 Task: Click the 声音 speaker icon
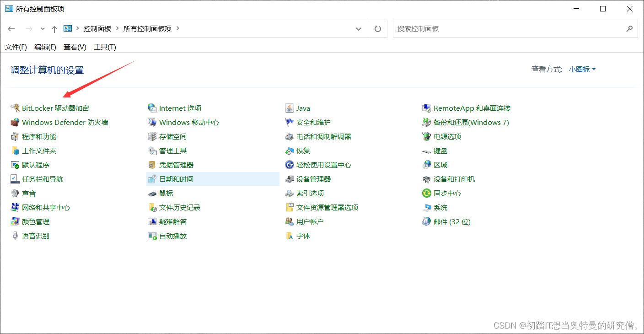[15, 194]
